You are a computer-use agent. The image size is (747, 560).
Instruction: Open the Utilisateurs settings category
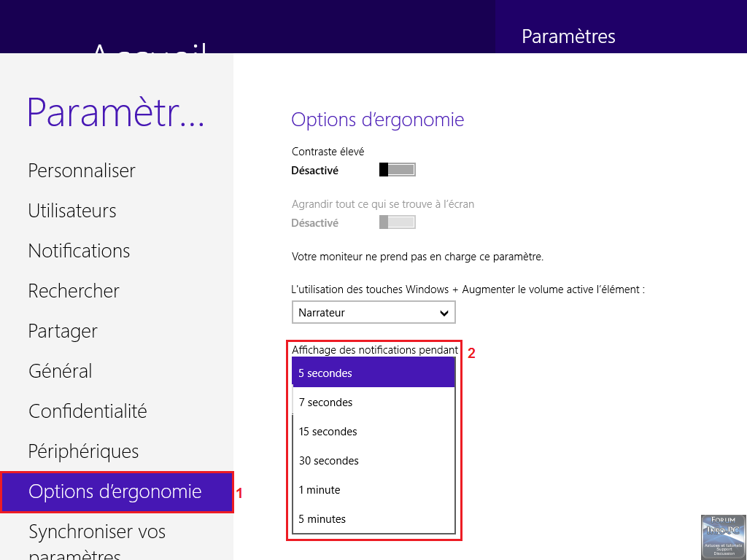(72, 211)
